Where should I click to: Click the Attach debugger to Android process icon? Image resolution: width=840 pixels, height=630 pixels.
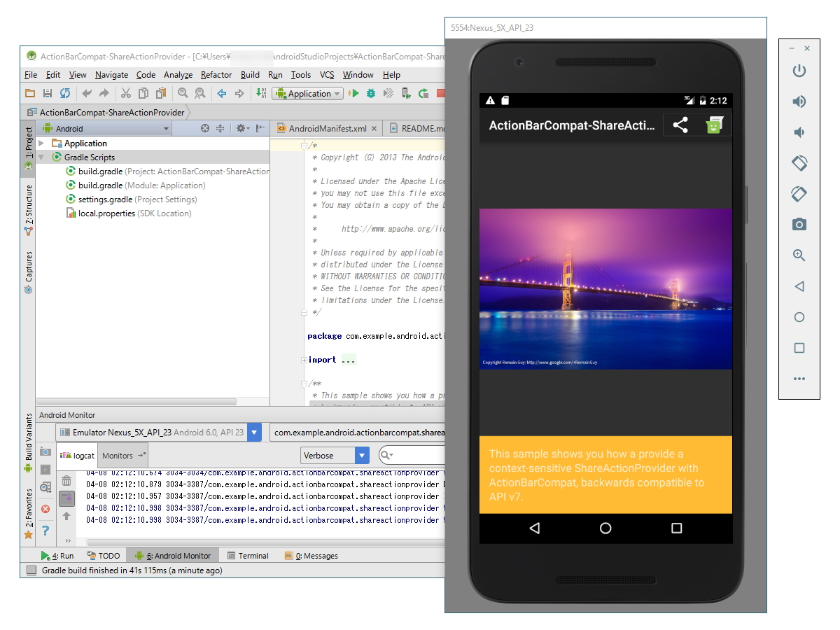[406, 93]
